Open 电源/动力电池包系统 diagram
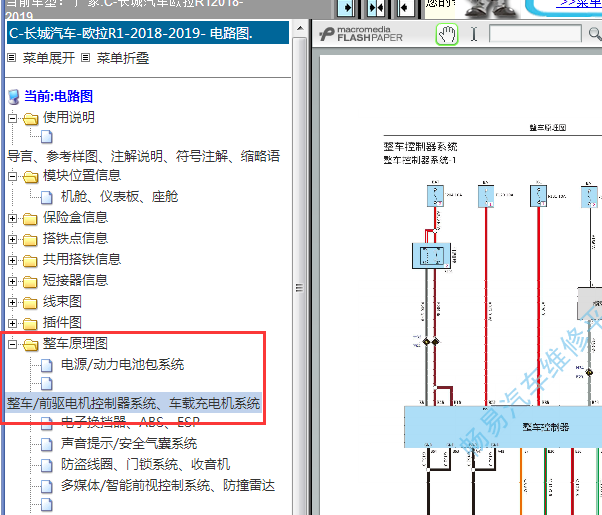The height and width of the screenshot is (515, 602). coord(122,364)
